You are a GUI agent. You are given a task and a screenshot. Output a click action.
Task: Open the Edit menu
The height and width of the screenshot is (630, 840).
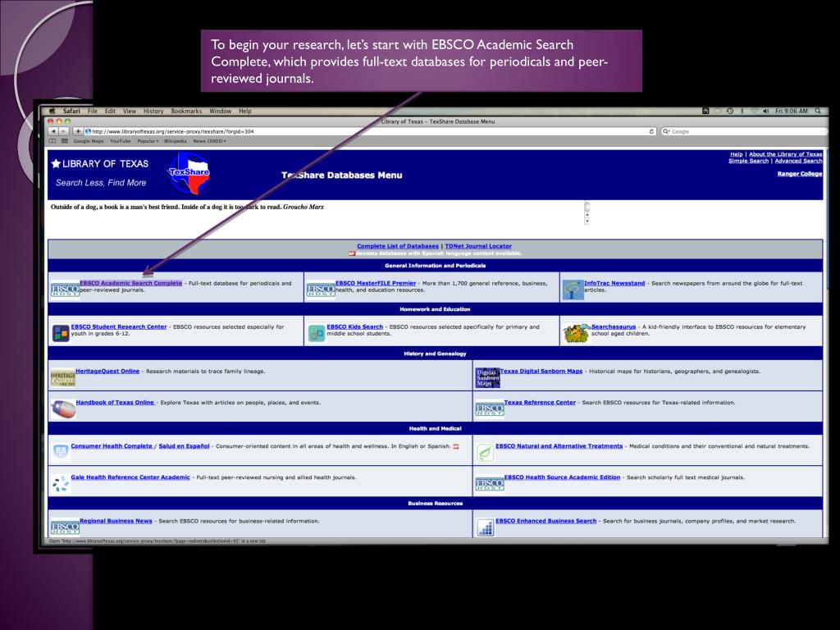[111, 111]
